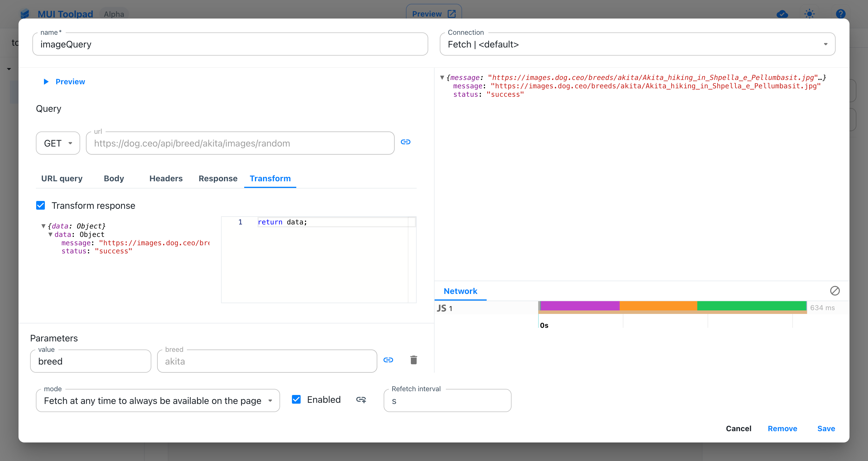The width and height of the screenshot is (868, 461).
Task: Click the url input field
Action: pyautogui.click(x=240, y=143)
